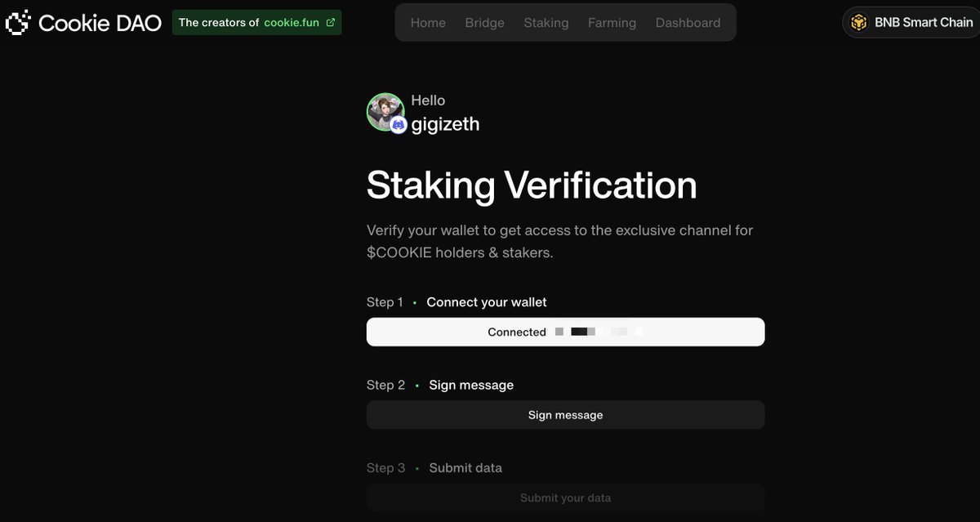
Task: Navigate to the Dashboard tab
Action: (x=688, y=23)
